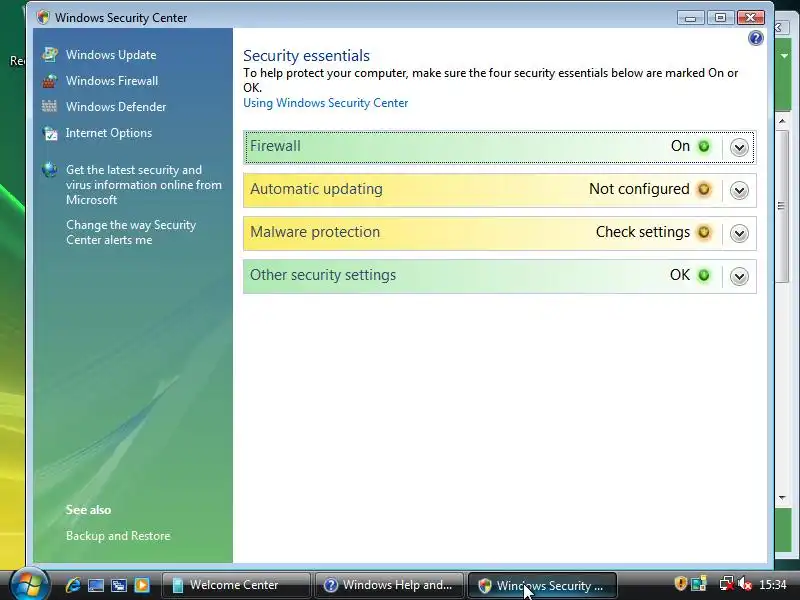Switch to Welcome Center taskbar button
The image size is (800, 600).
236,585
